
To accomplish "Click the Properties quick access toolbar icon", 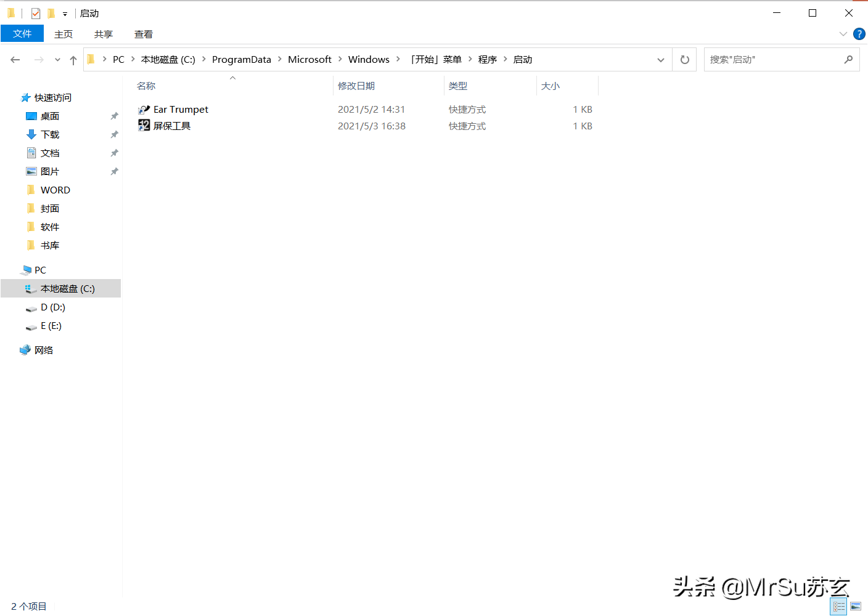I will (36, 13).
